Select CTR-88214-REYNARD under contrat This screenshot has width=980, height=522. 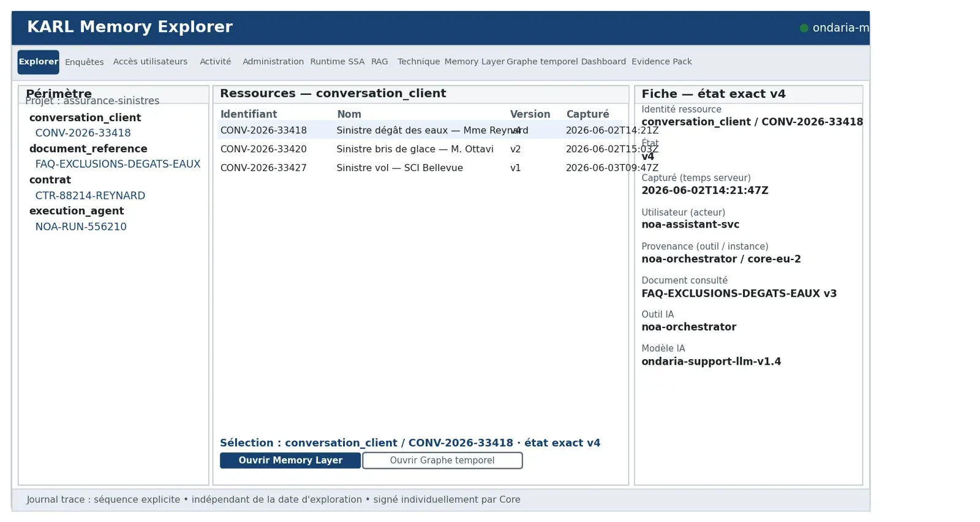[90, 195]
